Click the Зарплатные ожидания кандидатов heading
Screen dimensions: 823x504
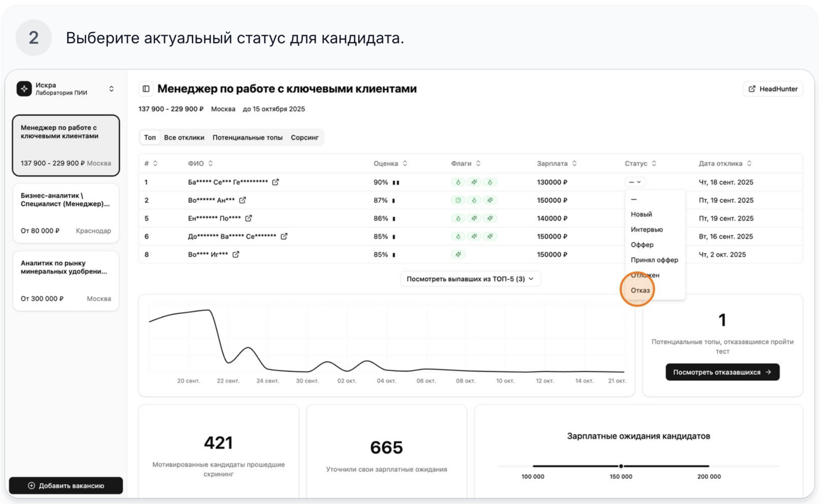(x=638, y=436)
